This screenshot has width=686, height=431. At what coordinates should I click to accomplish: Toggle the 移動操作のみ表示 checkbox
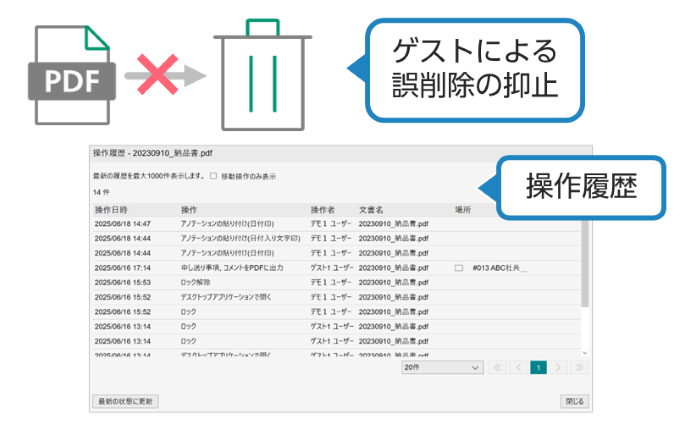[x=214, y=176]
